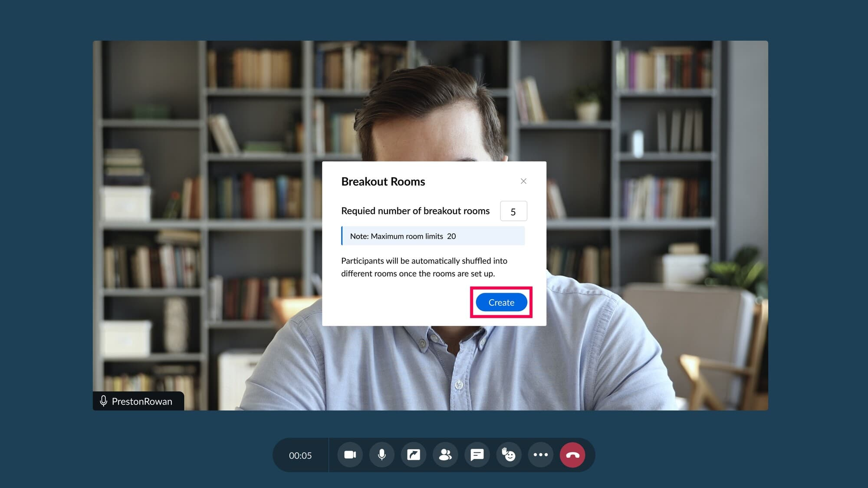The width and height of the screenshot is (868, 488).
Task: Click the Breakout Rooms dialog title
Action: pos(383,181)
